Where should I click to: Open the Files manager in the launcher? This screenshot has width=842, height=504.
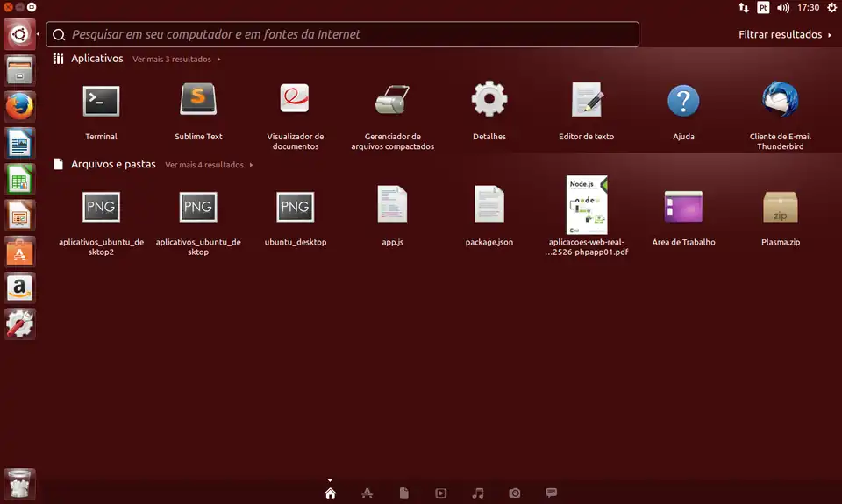pos(19,70)
